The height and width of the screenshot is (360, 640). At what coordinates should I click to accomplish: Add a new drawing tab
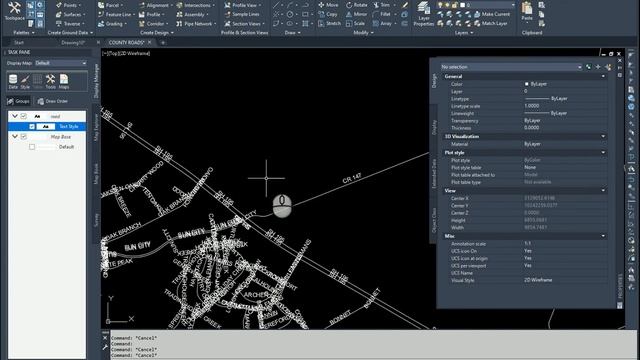162,42
